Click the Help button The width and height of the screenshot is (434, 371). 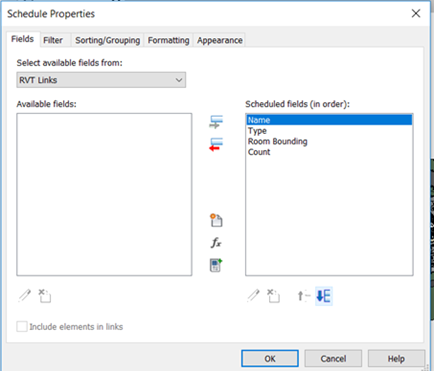click(396, 359)
